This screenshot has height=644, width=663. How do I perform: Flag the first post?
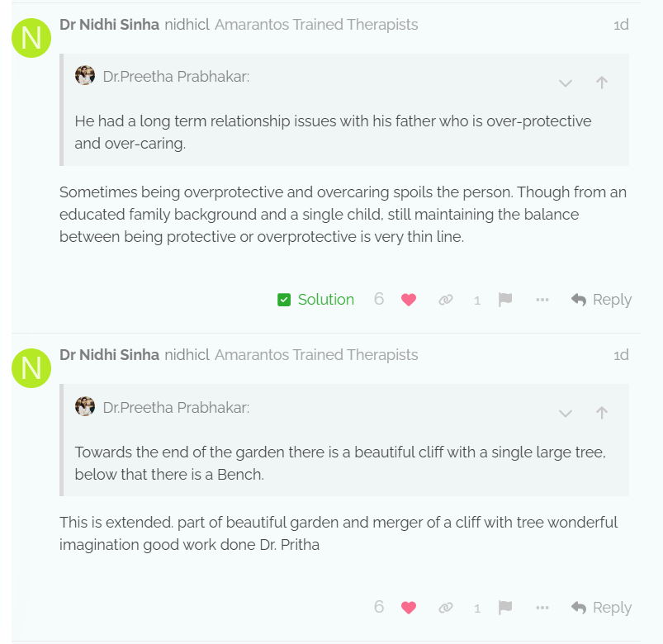[505, 300]
